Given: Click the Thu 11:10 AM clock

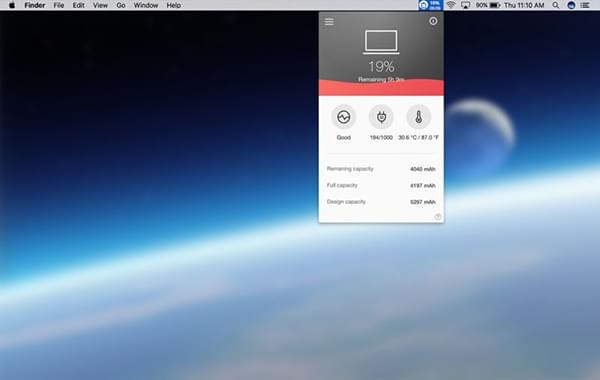Looking at the screenshot, I should click(x=524, y=5).
